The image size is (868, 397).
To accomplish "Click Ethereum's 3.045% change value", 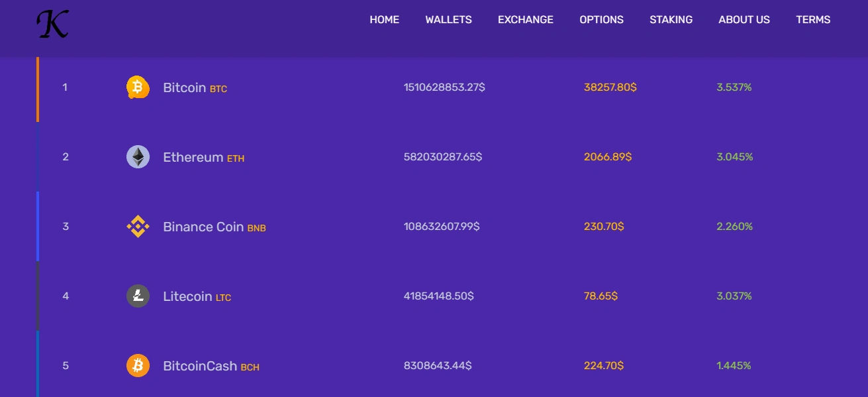I will point(734,157).
